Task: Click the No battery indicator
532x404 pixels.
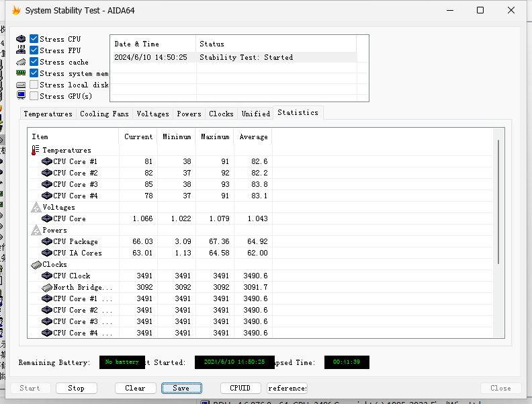Action: [x=122, y=362]
